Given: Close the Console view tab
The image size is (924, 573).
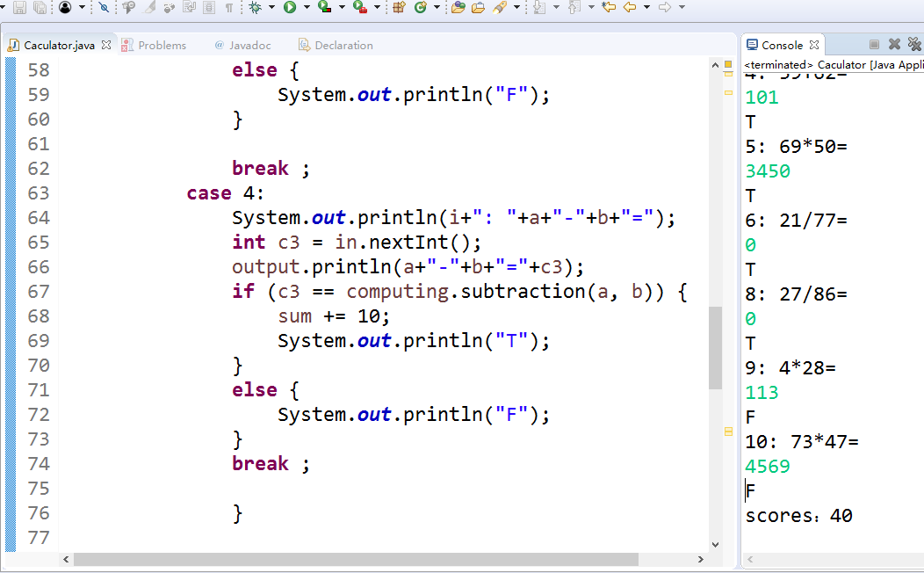Looking at the screenshot, I should click(x=814, y=45).
